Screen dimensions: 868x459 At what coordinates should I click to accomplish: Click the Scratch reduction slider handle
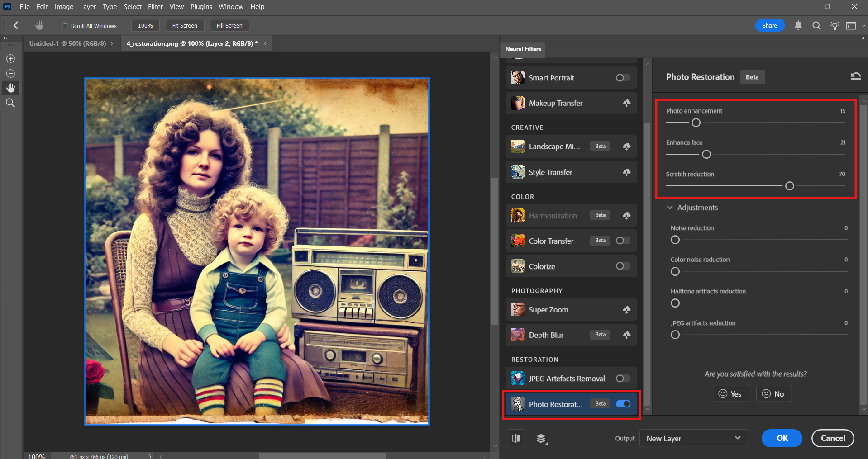coord(789,186)
